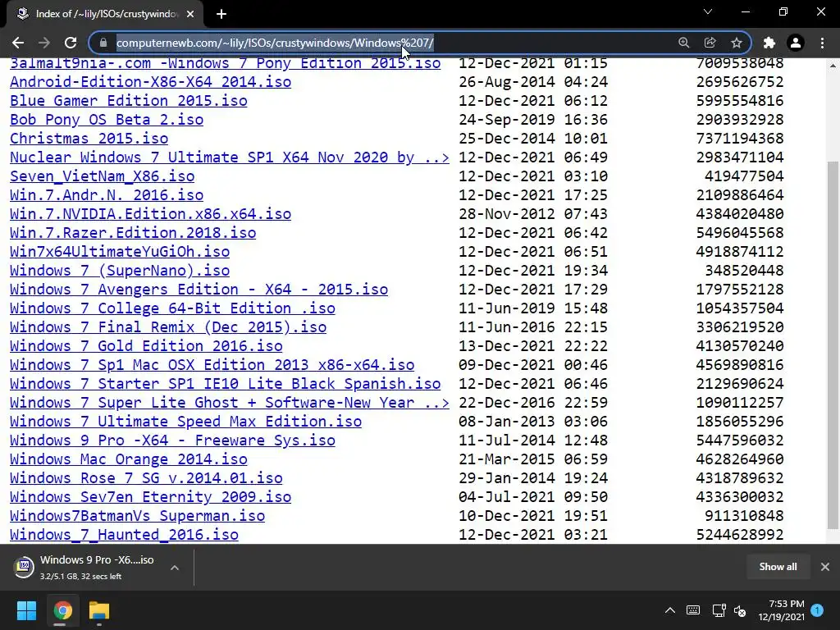Screen dimensions: 840x630
Task: Click the date 26-Aug-2014 04:24
Action: point(533,82)
